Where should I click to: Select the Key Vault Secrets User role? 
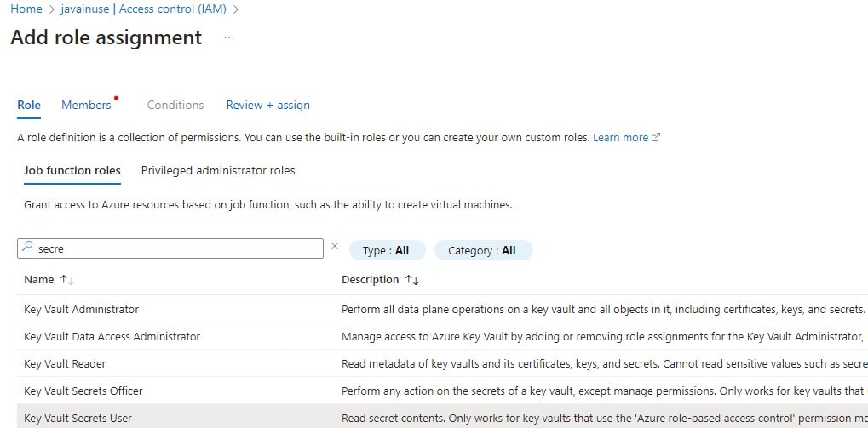tap(78, 418)
